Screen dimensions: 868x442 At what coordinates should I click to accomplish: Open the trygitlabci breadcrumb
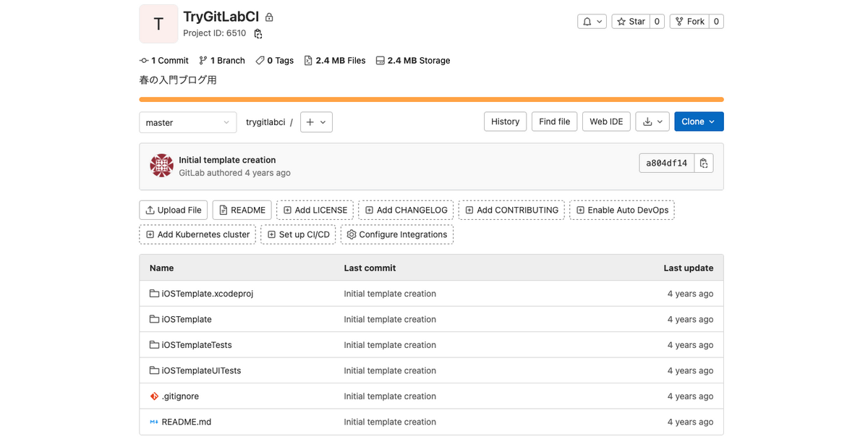tap(265, 122)
